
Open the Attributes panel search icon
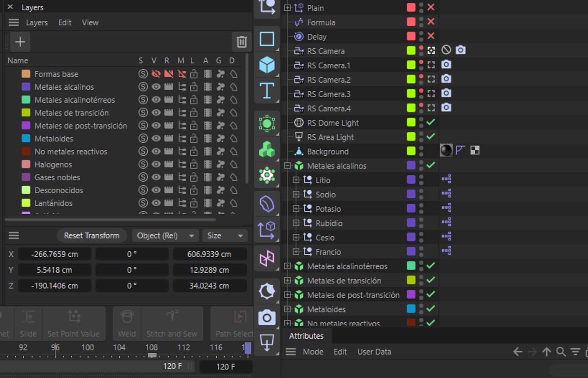pos(561,352)
